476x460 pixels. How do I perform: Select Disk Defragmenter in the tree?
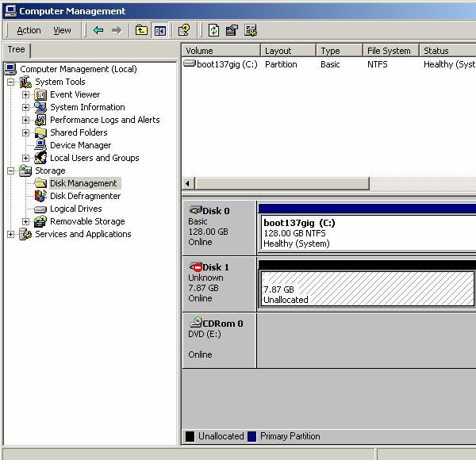click(85, 196)
